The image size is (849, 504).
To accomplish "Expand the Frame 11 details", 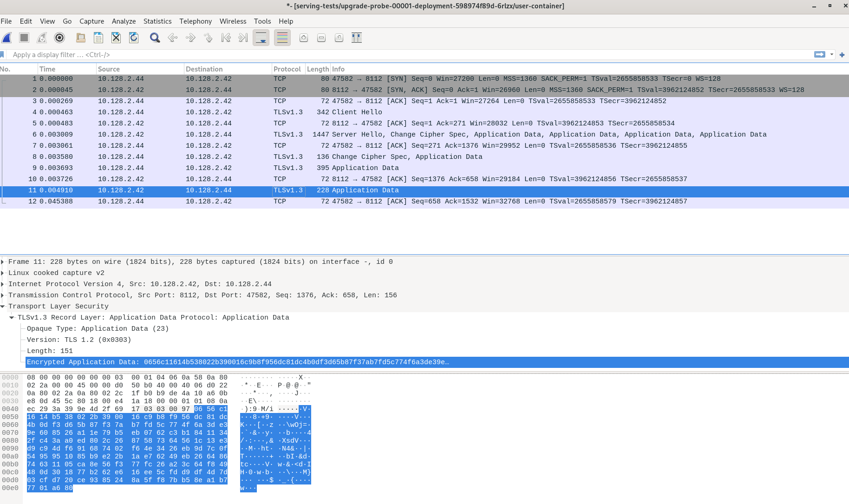I will 3,262.
